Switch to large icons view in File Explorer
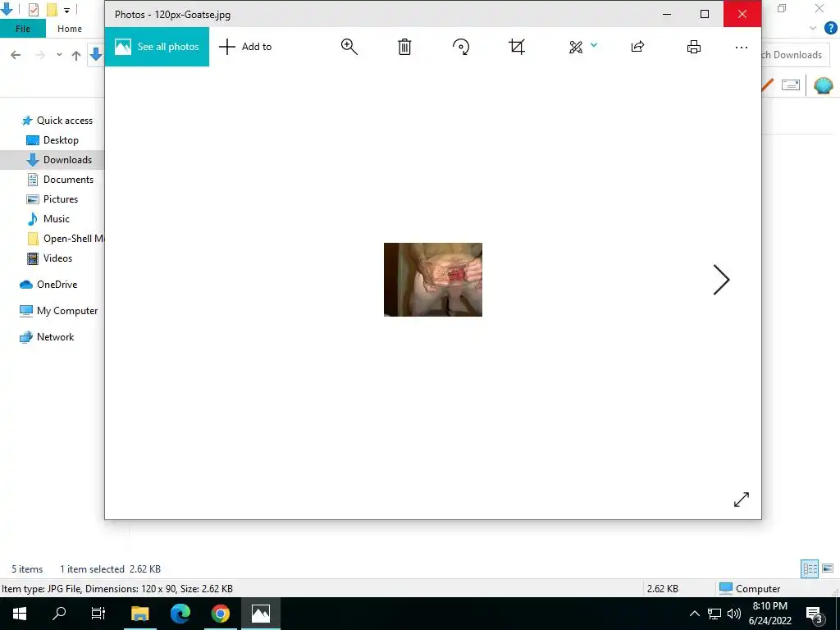The height and width of the screenshot is (630, 840). 828,568
